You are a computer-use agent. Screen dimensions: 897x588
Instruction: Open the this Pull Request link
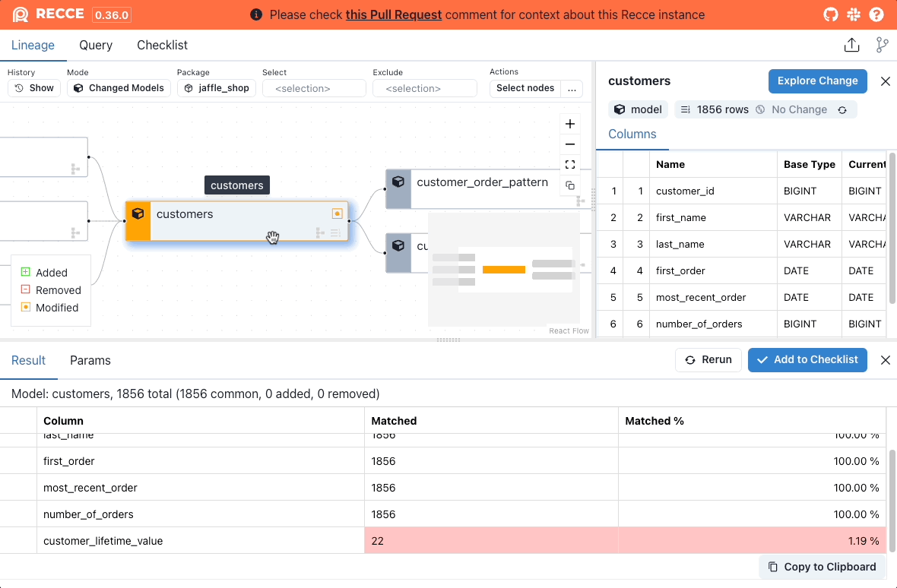pos(393,14)
